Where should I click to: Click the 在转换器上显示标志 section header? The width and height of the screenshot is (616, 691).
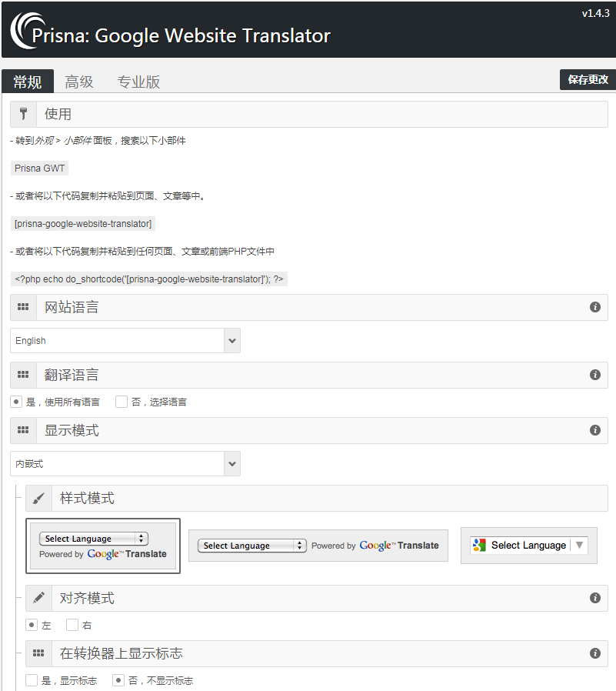click(x=317, y=653)
